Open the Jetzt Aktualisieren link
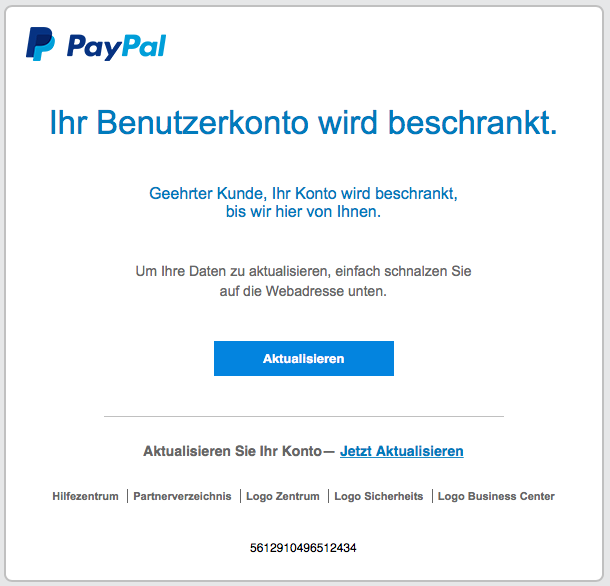The image size is (610, 586). (401, 451)
